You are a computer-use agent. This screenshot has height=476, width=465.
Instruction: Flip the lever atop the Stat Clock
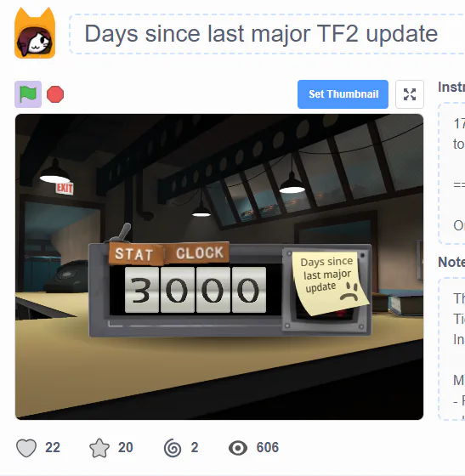[122, 233]
